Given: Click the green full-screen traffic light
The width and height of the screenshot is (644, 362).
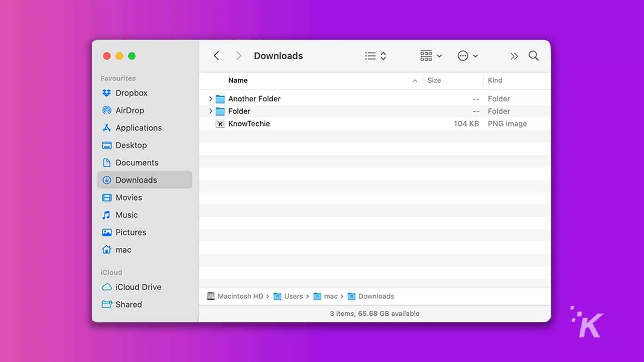Looking at the screenshot, I should pyautogui.click(x=132, y=56).
